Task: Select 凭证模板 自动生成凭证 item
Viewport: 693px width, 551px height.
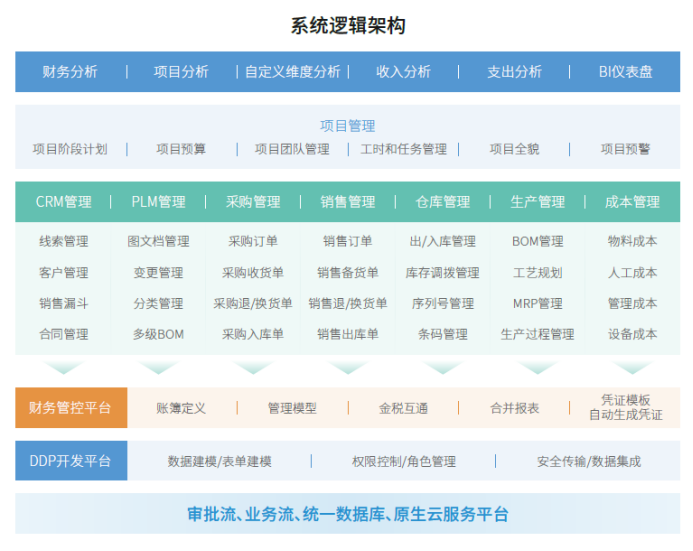Action: pyautogui.click(x=625, y=407)
